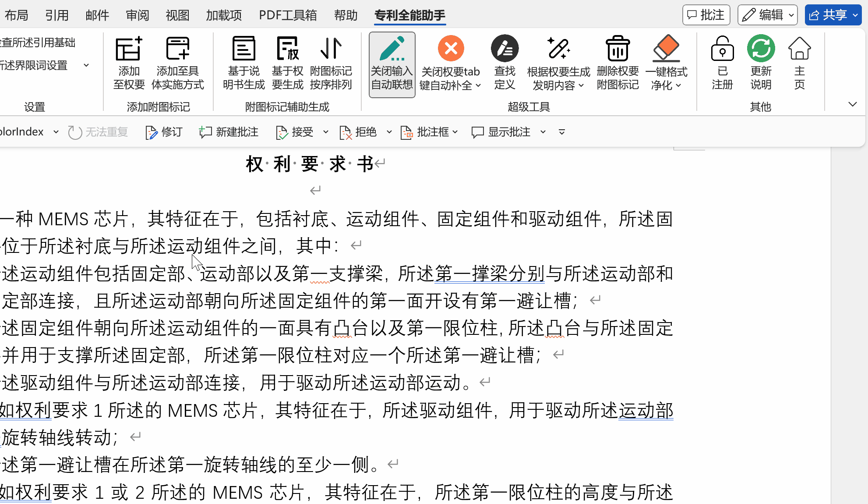This screenshot has height=504, width=868.
Task: Click 添加至具体实施方式 icon
Action: [x=177, y=49]
